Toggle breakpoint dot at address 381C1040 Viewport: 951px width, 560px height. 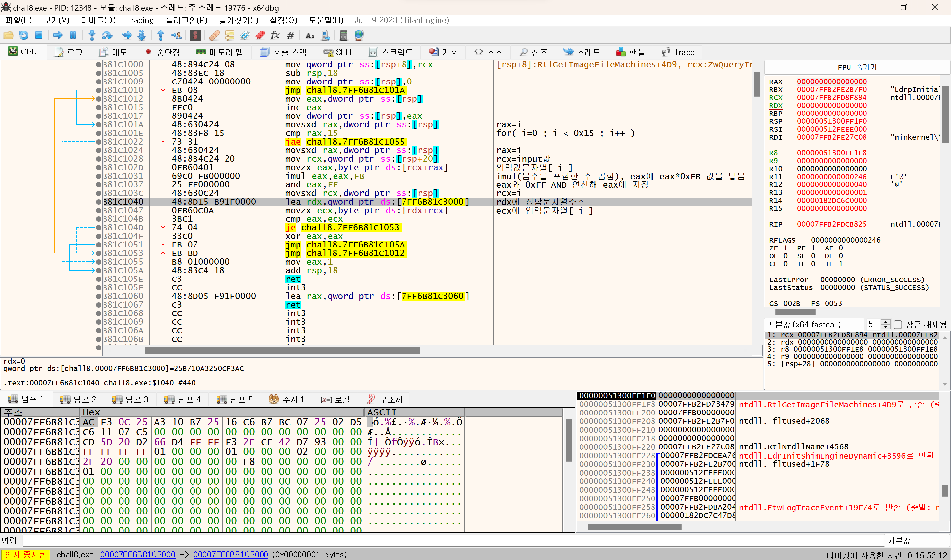(x=99, y=202)
